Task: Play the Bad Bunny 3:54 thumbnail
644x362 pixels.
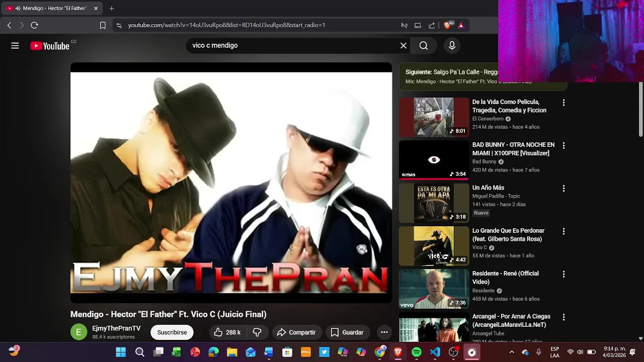Action: [x=434, y=160]
